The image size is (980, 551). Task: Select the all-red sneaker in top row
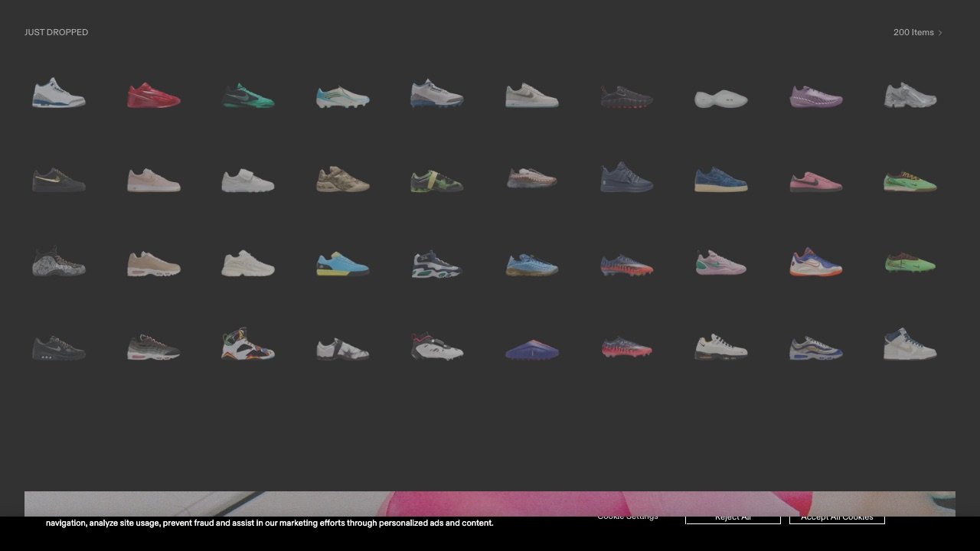coord(153,96)
